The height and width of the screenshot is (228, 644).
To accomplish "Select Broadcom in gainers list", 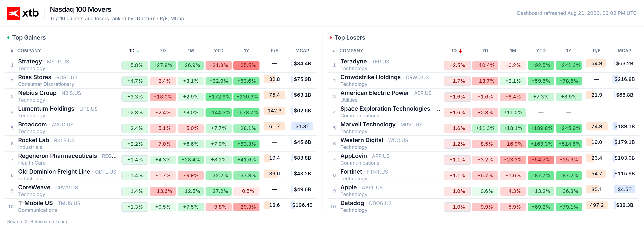I will coord(33,125).
